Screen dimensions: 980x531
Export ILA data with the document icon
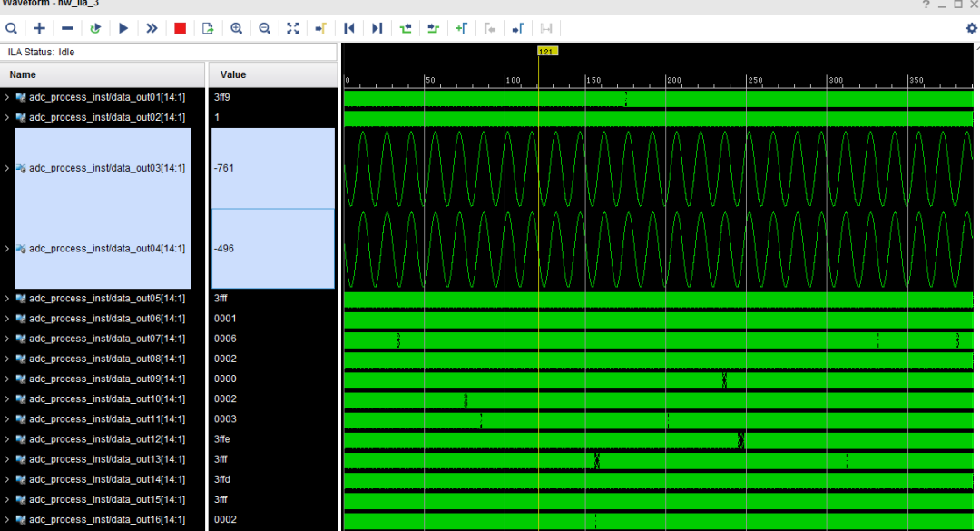coord(208,28)
